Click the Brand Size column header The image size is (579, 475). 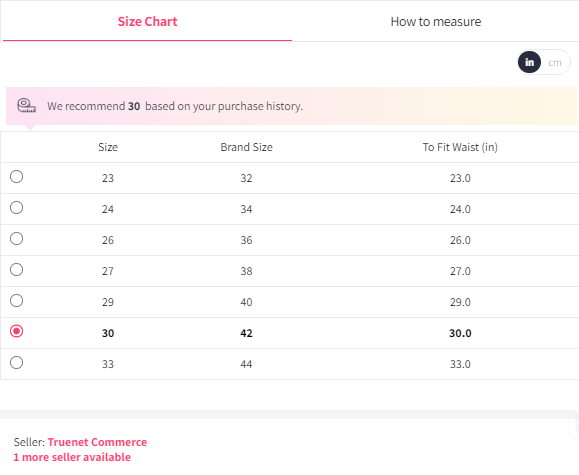click(x=246, y=147)
